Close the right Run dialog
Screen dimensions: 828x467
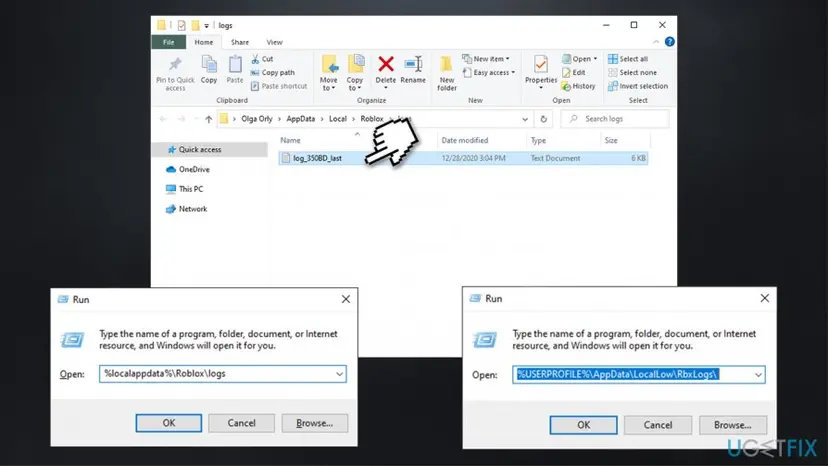tap(765, 298)
